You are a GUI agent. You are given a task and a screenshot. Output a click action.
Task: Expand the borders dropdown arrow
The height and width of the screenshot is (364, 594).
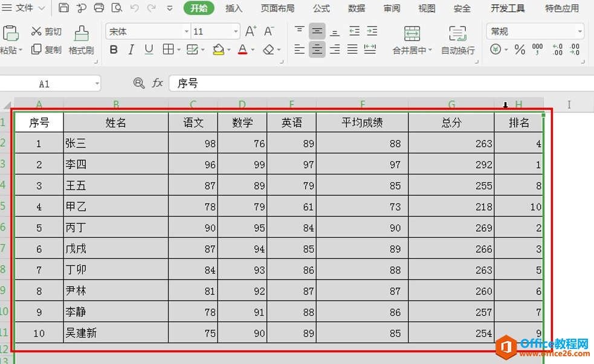point(178,49)
